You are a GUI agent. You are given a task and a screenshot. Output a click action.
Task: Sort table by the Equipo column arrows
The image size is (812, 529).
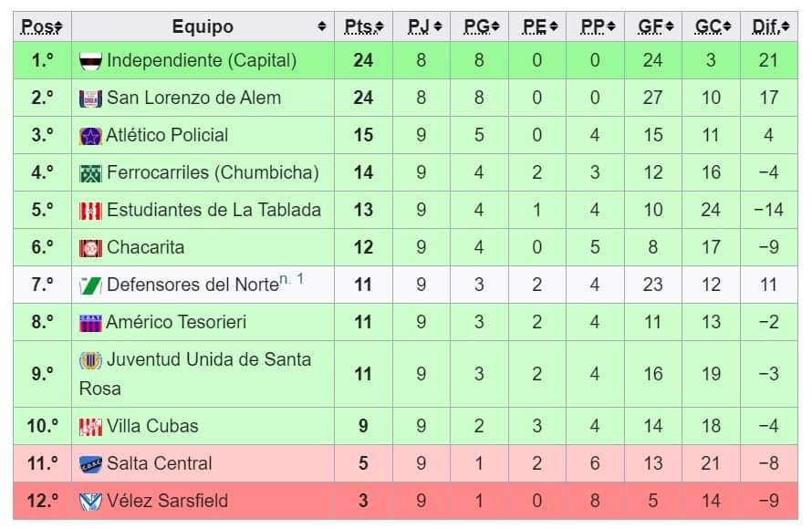click(x=321, y=26)
